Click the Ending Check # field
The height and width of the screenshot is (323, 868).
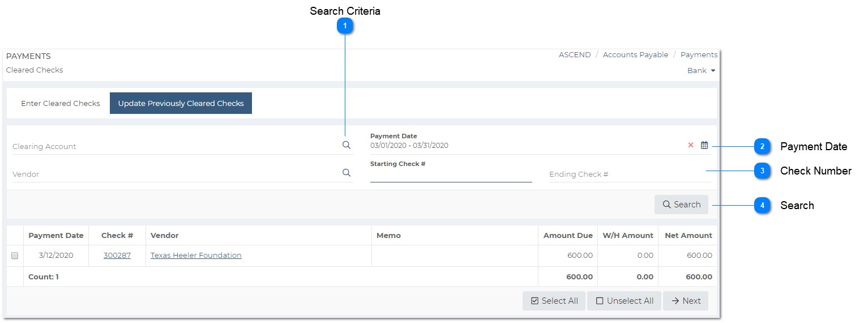tap(630, 174)
